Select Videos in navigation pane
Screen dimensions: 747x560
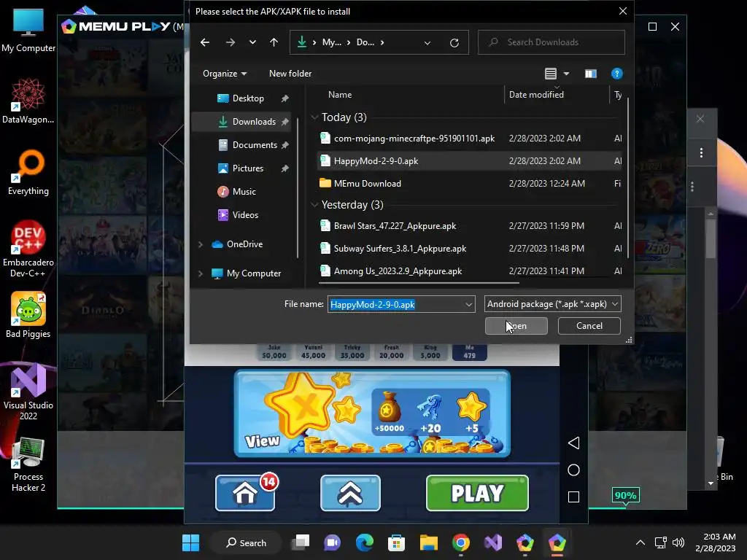(244, 215)
